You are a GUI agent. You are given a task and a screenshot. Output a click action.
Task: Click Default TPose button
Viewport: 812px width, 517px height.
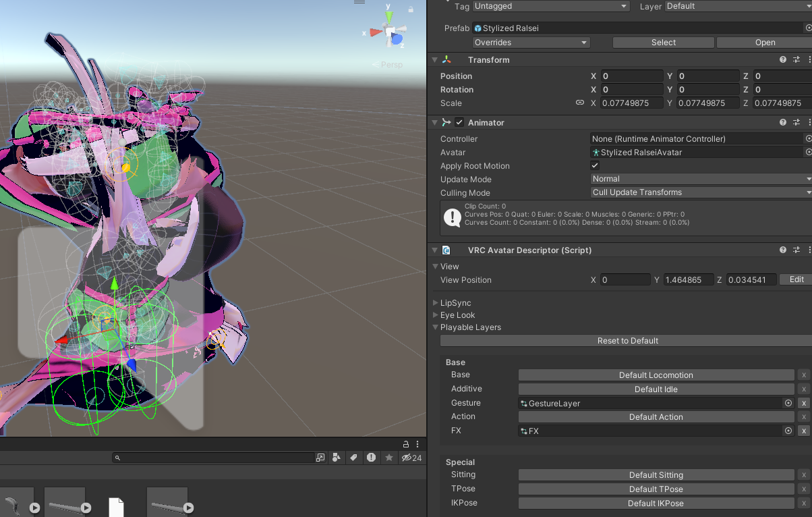656,489
